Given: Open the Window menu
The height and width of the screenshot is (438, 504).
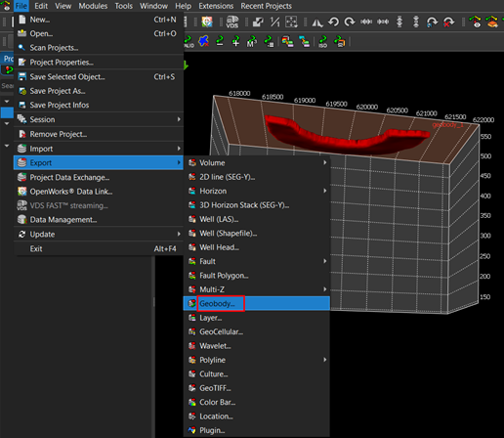Looking at the screenshot, I should 153,6.
